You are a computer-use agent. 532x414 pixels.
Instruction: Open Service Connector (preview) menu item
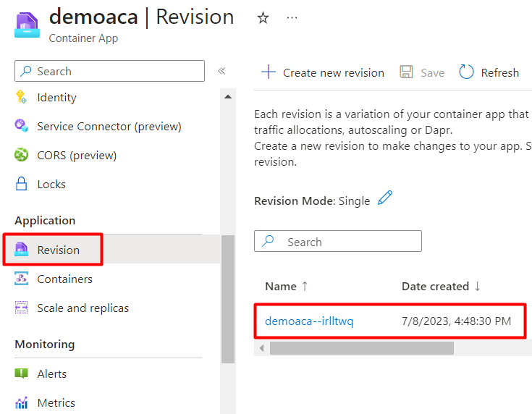point(109,127)
